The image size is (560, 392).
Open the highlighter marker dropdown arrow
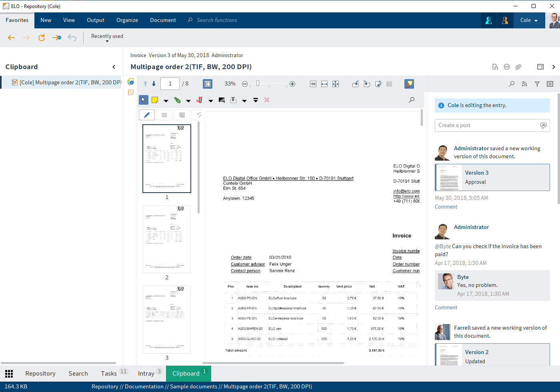point(188,101)
